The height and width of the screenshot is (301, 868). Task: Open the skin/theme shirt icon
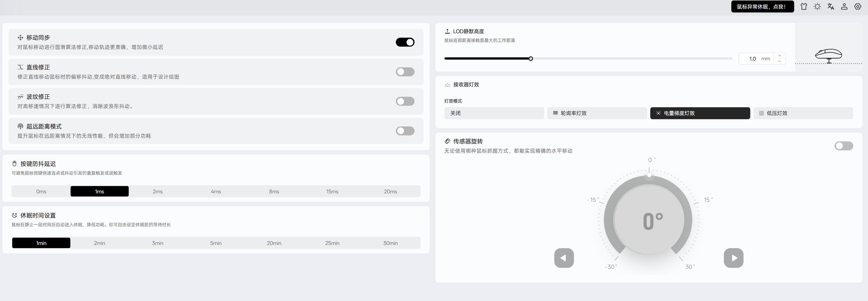[x=804, y=7]
